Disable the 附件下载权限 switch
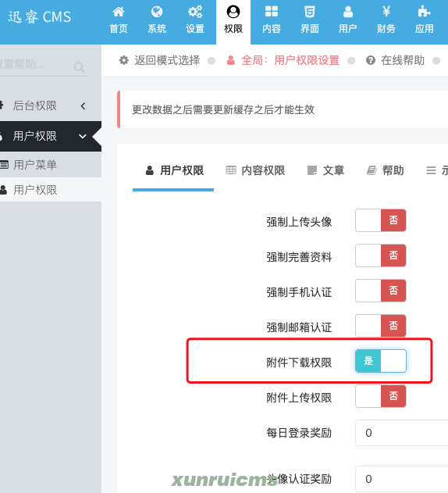448x493 pixels. 380,361
